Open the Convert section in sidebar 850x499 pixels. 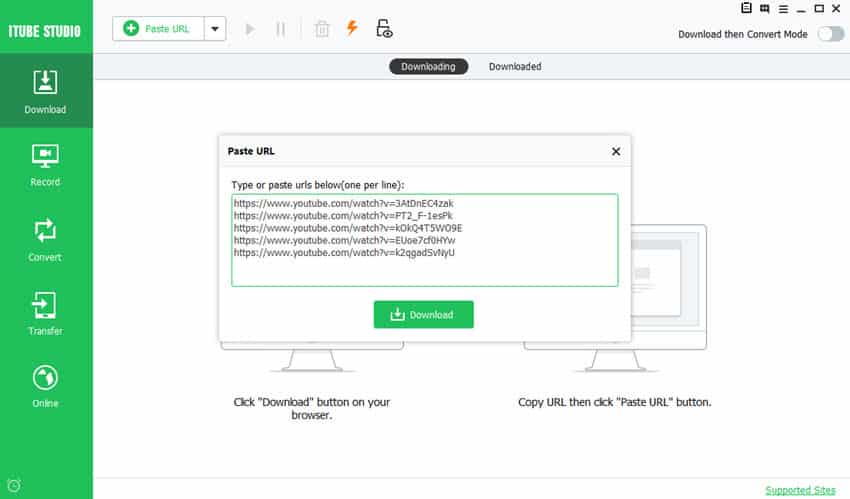(x=46, y=240)
